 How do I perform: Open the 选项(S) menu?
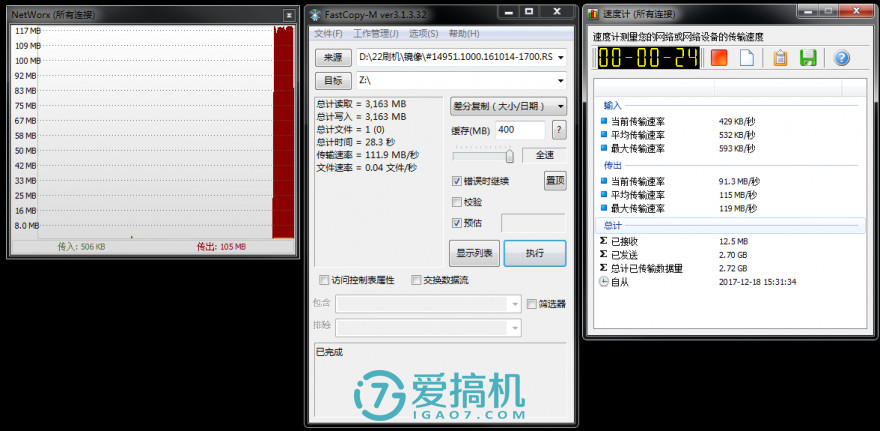click(x=423, y=34)
